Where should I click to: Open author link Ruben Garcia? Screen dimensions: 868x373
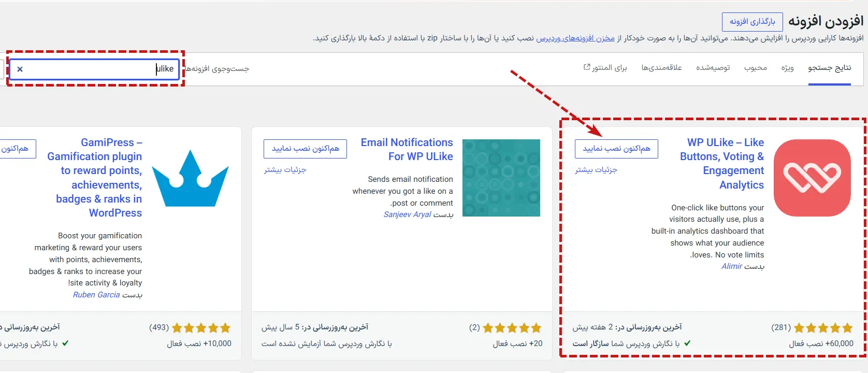(x=96, y=295)
